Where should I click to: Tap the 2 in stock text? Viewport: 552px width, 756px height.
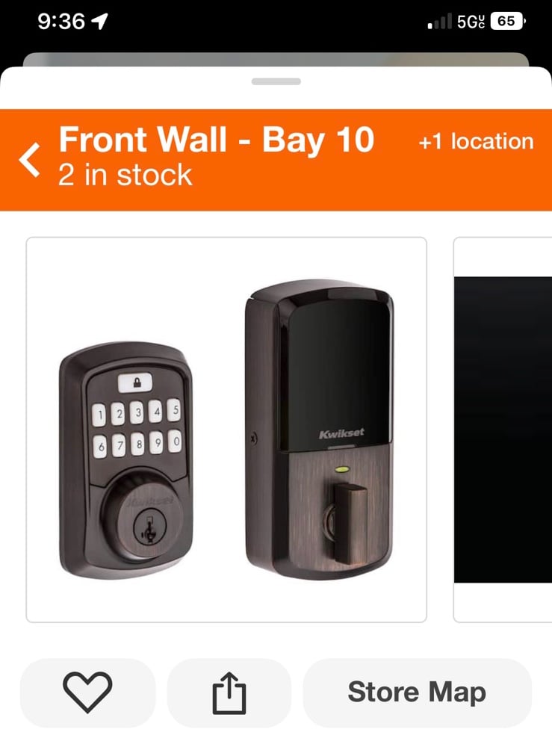pyautogui.click(x=125, y=175)
